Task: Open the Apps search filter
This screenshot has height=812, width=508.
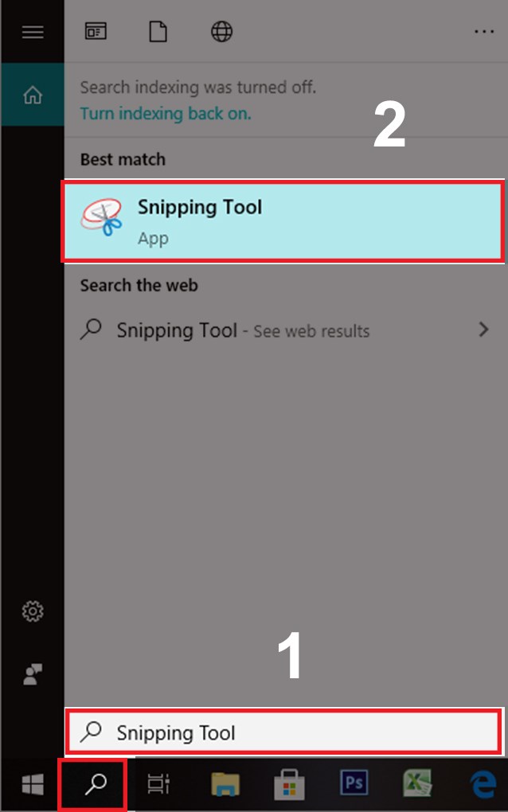Action: tap(96, 31)
